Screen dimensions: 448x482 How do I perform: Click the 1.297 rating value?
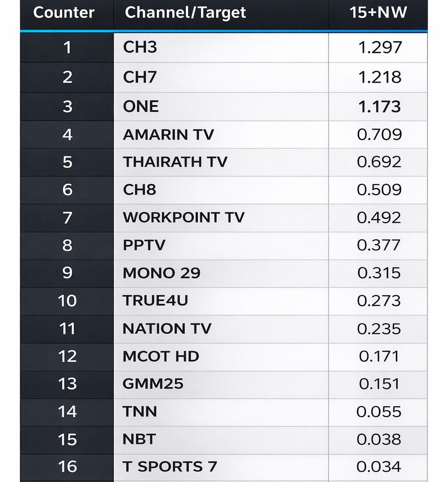click(x=380, y=47)
